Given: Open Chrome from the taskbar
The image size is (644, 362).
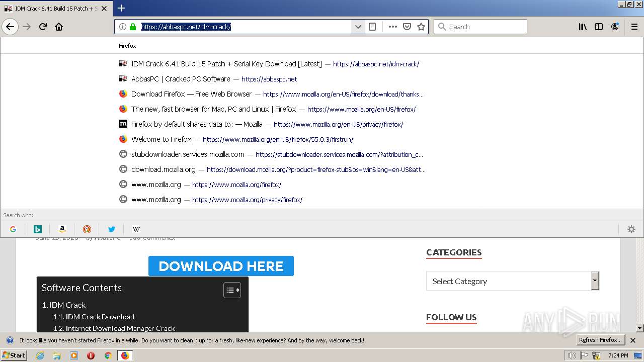Looking at the screenshot, I should [x=108, y=355].
